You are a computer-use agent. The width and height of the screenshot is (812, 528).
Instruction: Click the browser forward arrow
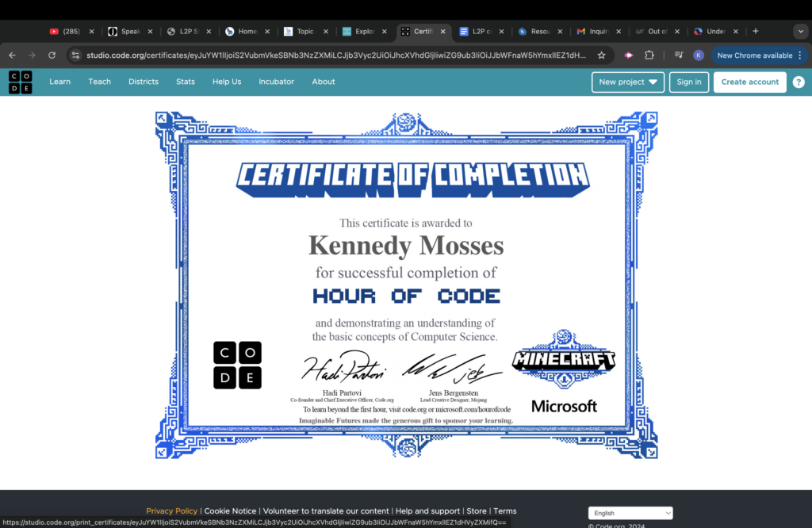coord(32,55)
